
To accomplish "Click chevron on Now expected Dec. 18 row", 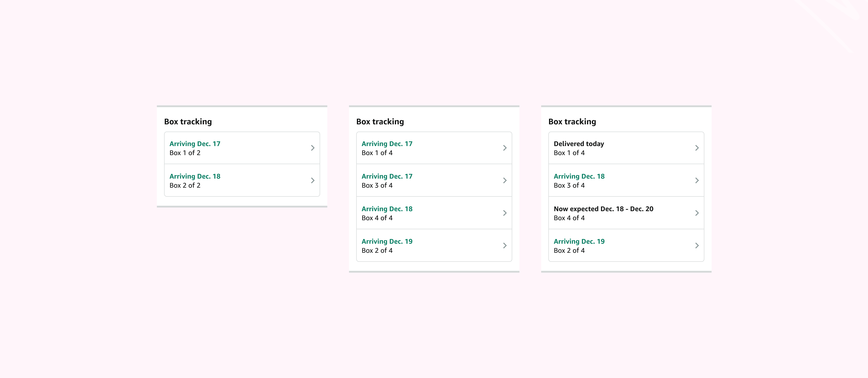I will tap(696, 213).
